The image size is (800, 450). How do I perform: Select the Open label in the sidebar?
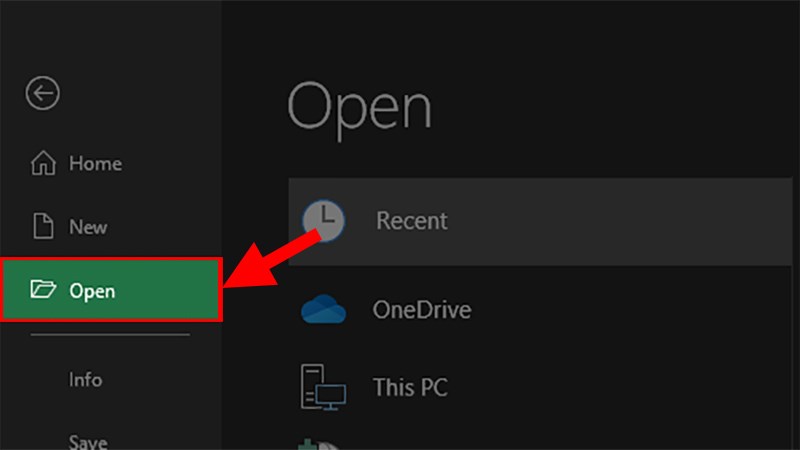click(x=92, y=292)
